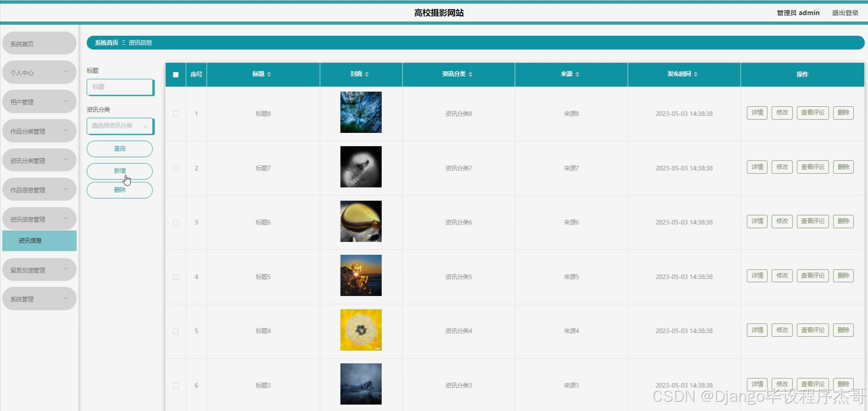
Task: Click 删除 in row 标题7
Action: pos(843,167)
